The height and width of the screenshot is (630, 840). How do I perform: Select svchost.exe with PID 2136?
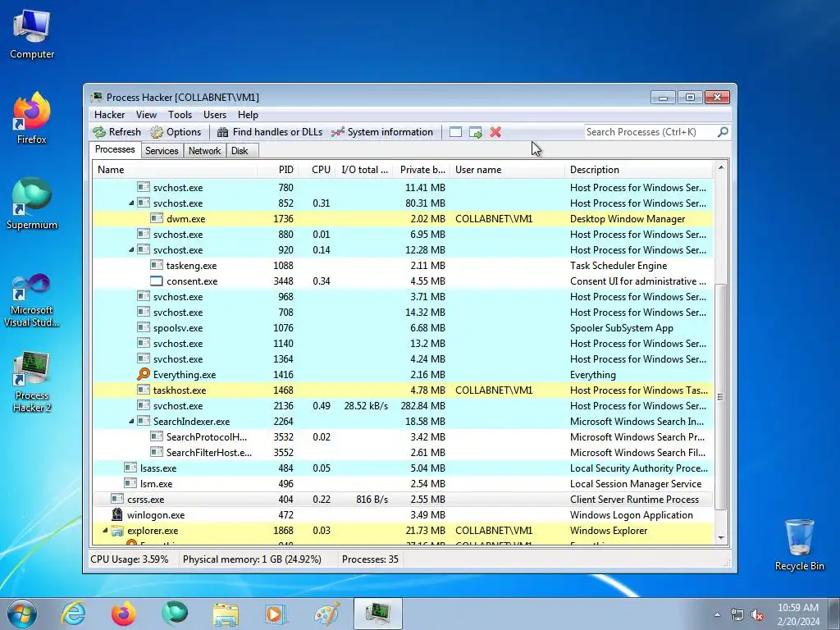[x=404, y=405]
